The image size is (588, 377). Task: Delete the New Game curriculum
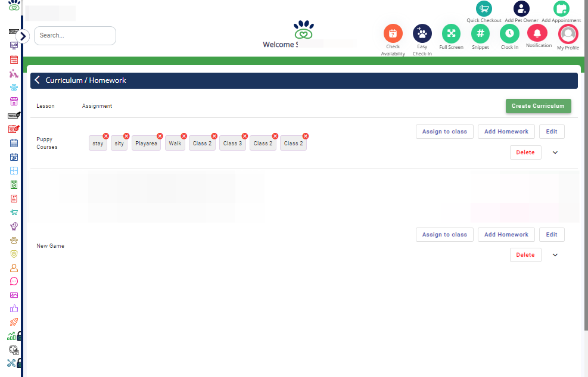point(525,255)
